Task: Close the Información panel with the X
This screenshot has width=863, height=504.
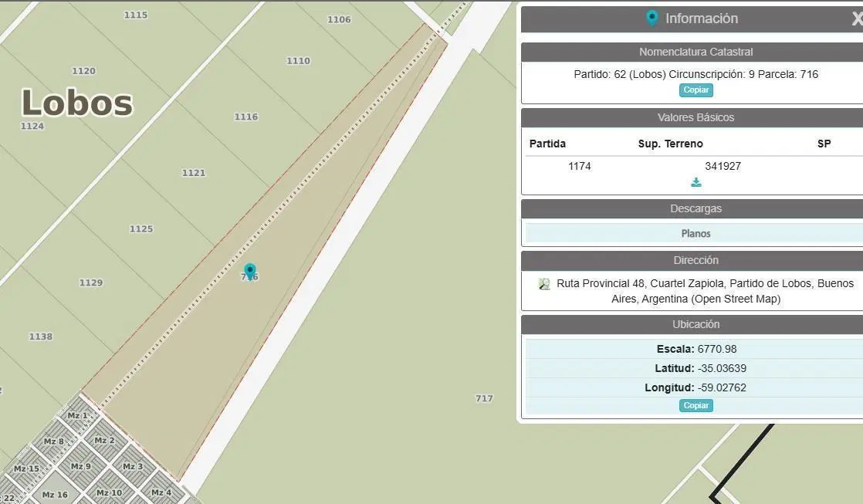Action: click(x=857, y=19)
